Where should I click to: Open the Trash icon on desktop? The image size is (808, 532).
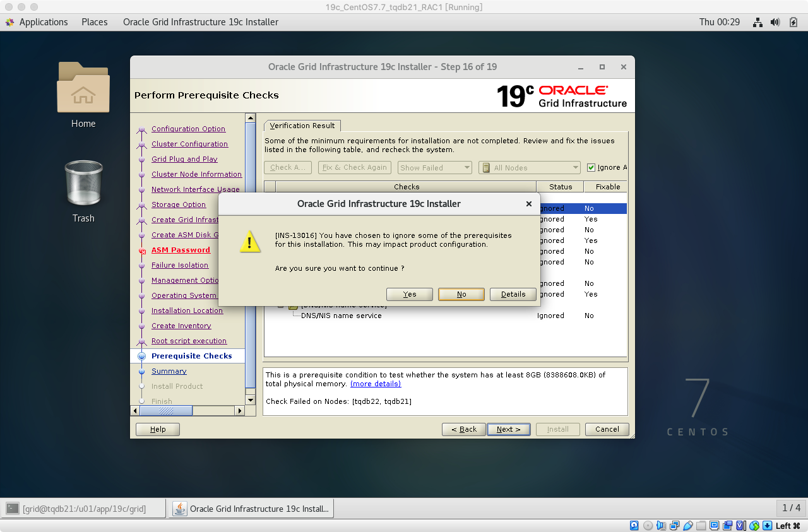point(83,183)
